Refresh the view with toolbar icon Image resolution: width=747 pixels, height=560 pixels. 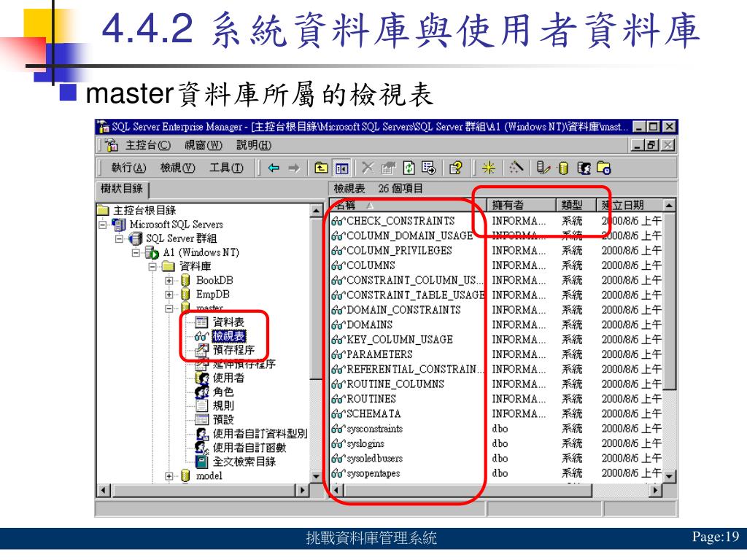click(409, 168)
